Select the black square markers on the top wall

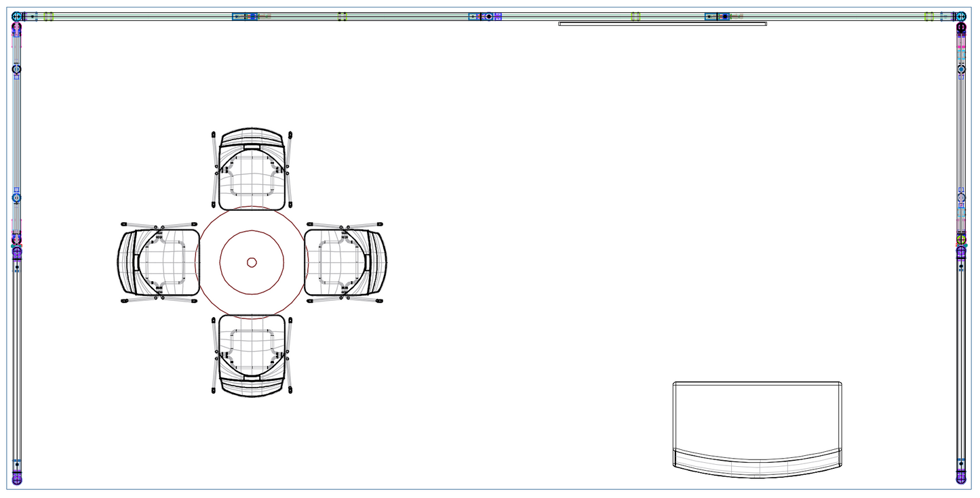point(342,16)
